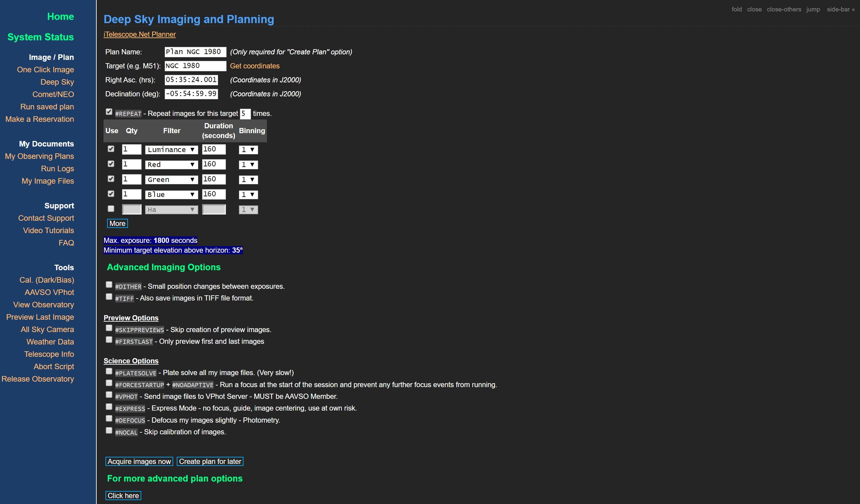Open binning dropdown for Blue row

248,194
